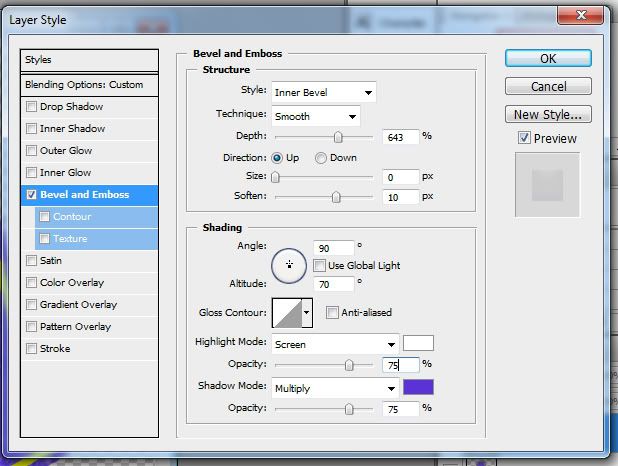Image resolution: width=618 pixels, height=466 pixels.
Task: Check the Stroke effect checkbox
Action: coord(31,349)
